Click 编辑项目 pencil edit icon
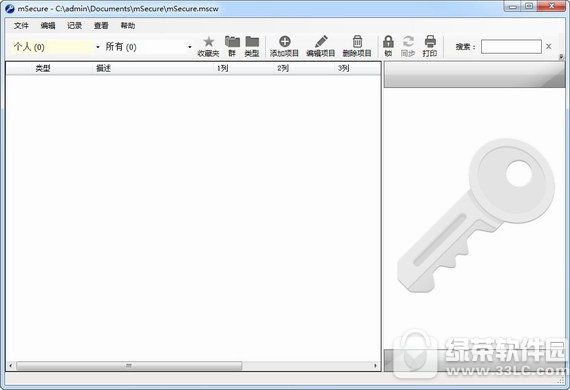Screen dimensions: 570x390 [321, 46]
